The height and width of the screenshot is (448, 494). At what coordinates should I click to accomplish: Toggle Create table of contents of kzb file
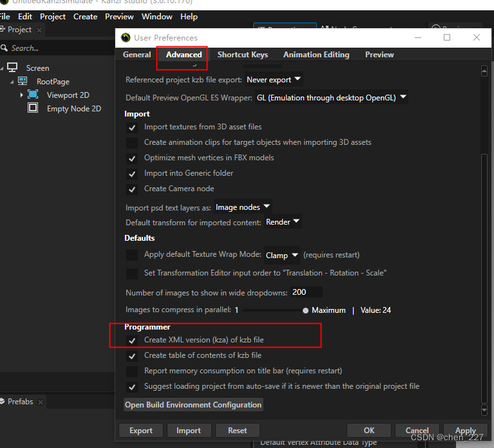click(x=132, y=356)
